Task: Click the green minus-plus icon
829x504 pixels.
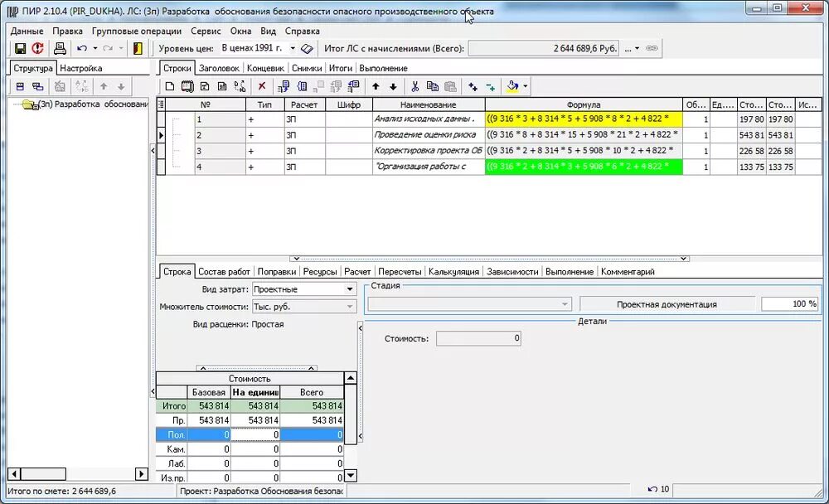Action: pyautogui.click(x=491, y=87)
